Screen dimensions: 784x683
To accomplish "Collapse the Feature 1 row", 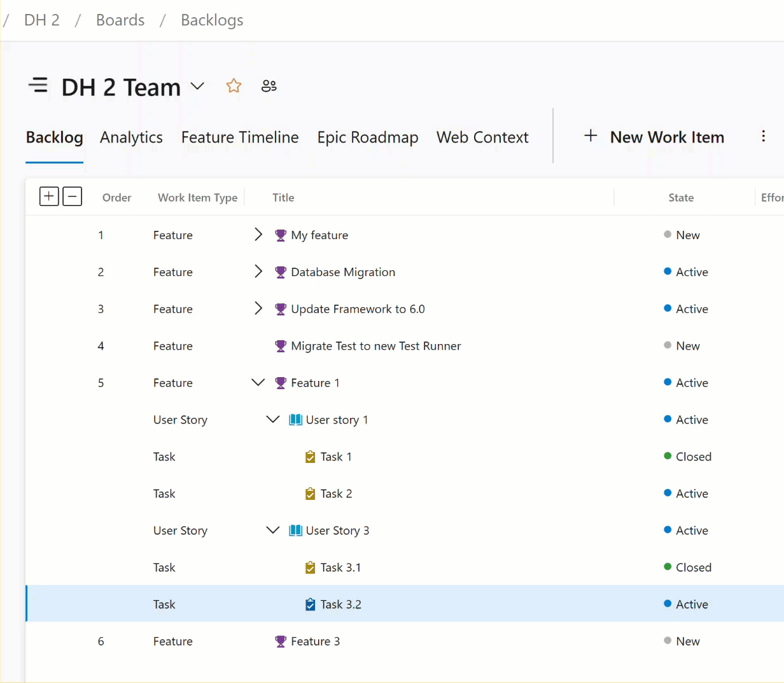I will pos(258,382).
